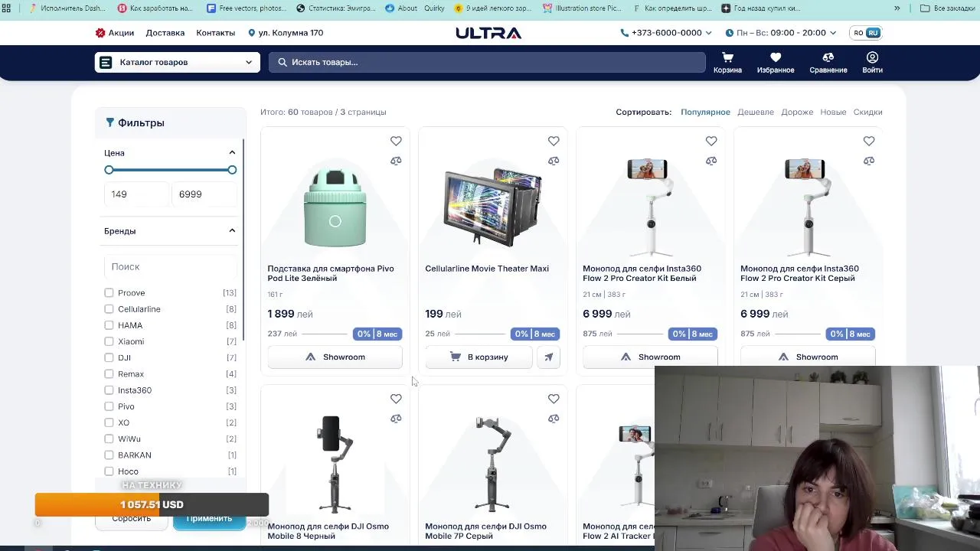Click the 0% | 8 мес badge for Pivo
This screenshot has width=980, height=551.
pyautogui.click(x=377, y=334)
